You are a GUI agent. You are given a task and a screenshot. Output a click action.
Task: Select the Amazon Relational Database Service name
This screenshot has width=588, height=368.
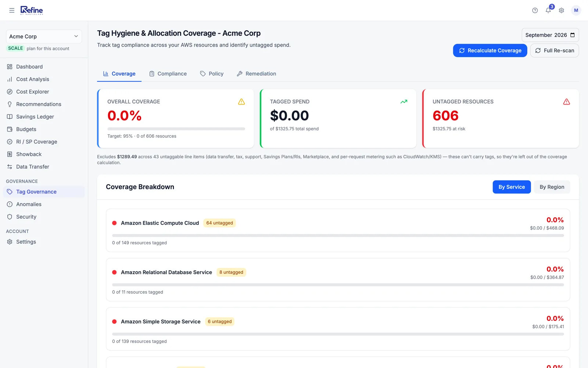pos(166,272)
